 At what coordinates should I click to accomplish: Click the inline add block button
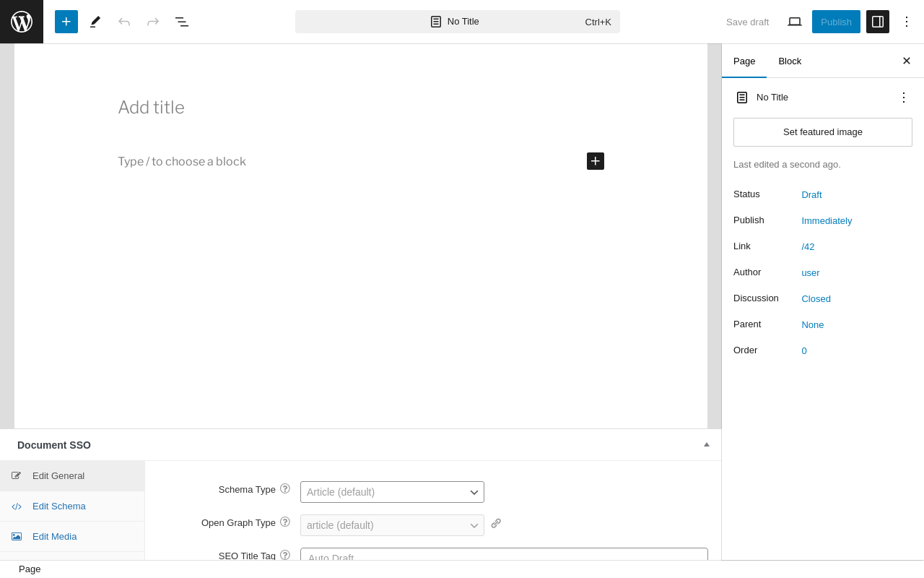coord(596,161)
